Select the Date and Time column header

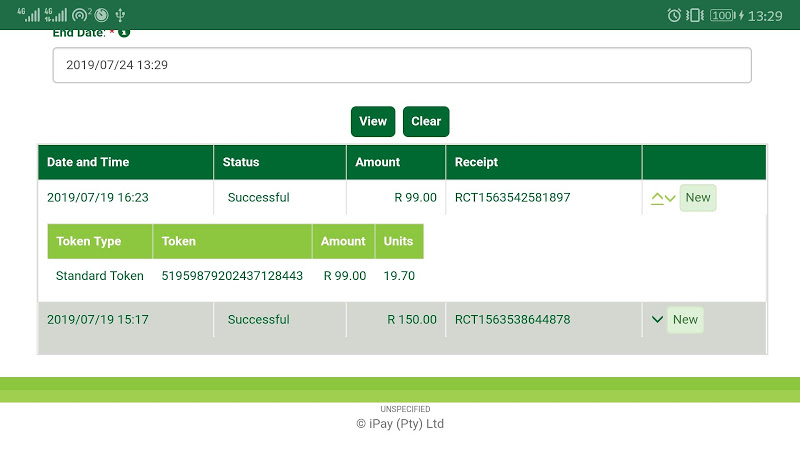point(88,162)
